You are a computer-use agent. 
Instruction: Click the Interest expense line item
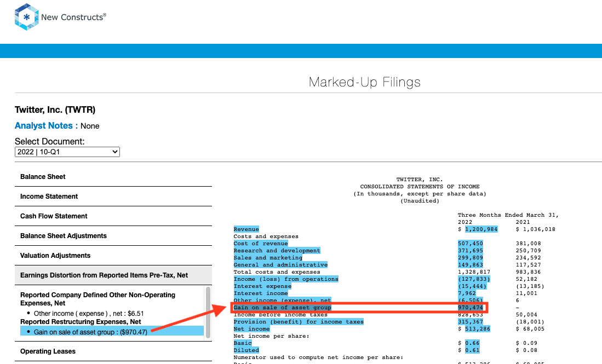point(262,286)
